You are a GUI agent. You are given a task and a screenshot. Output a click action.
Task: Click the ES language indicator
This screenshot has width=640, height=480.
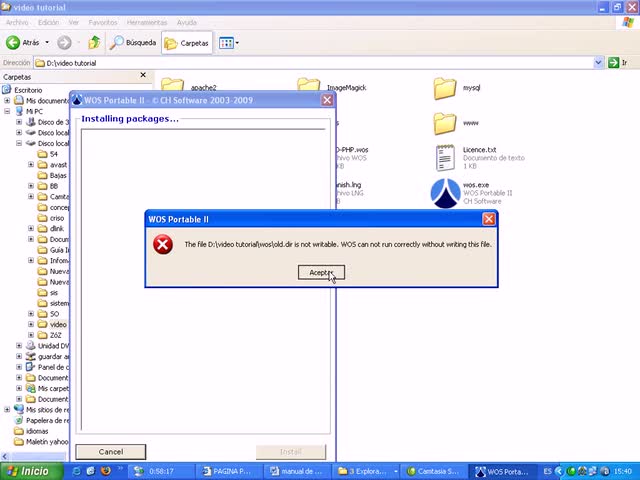pyautogui.click(x=547, y=471)
